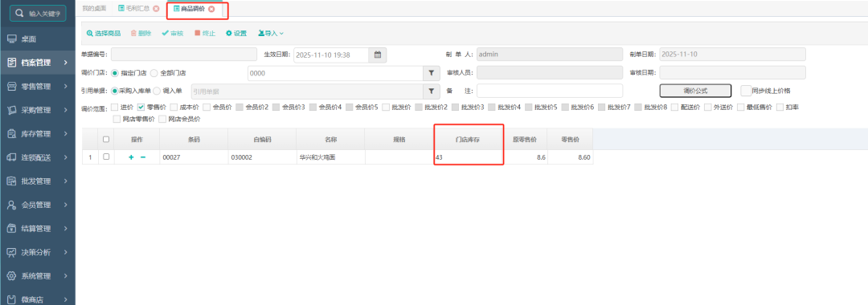
Task: Check the 网店会员价 checkbox
Action: tap(162, 119)
